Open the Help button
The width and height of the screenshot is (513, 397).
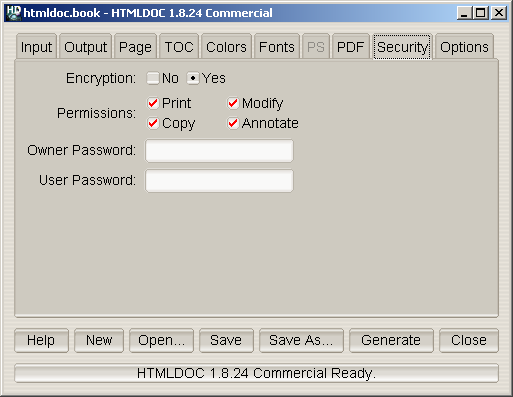41,340
